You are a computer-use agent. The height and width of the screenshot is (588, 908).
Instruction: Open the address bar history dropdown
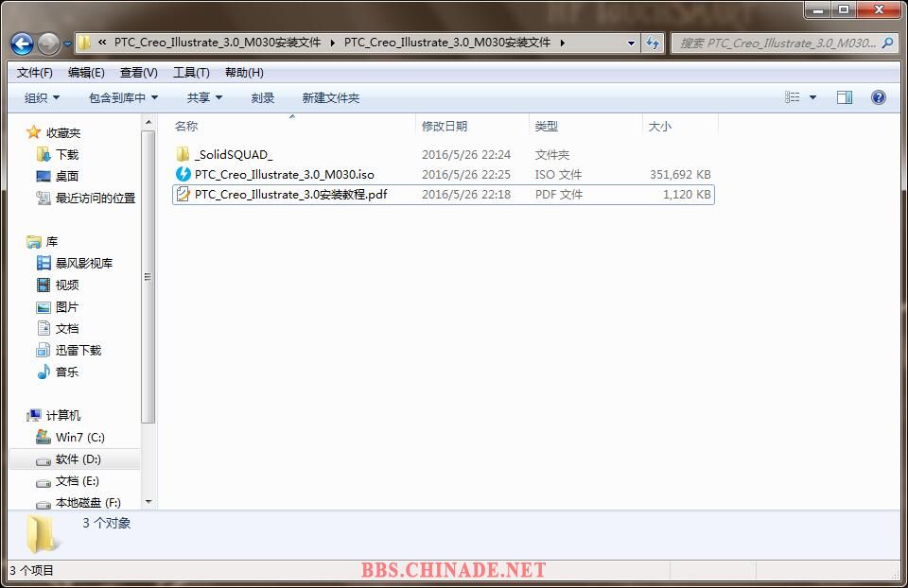pos(631,43)
